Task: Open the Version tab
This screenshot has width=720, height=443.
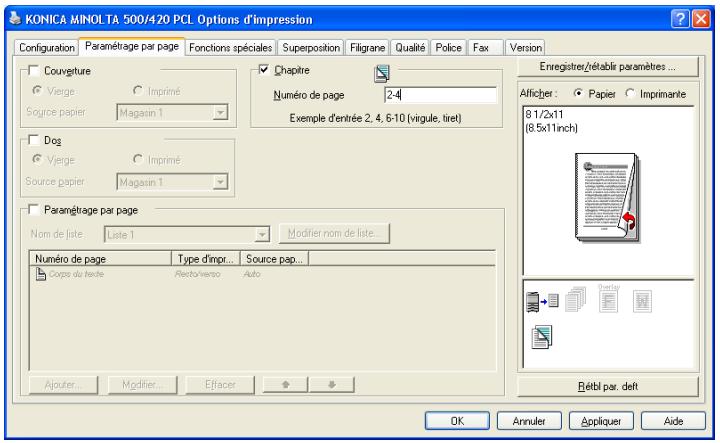Action: 525,48
